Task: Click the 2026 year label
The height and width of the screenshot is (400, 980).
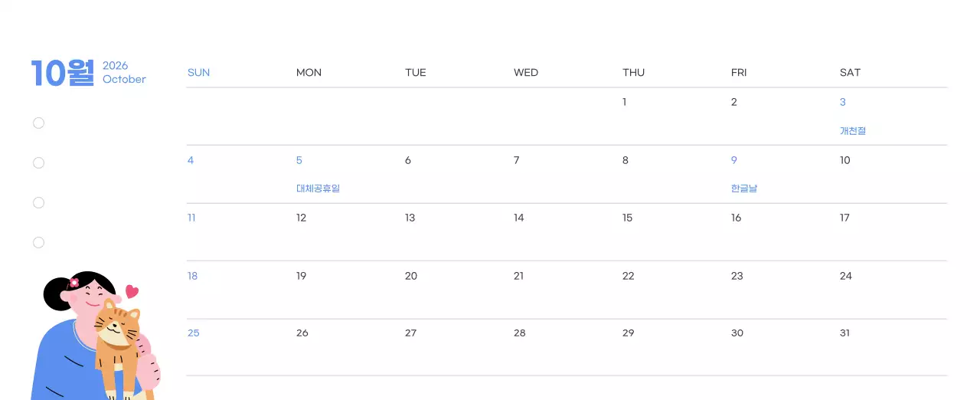Action: (x=116, y=66)
